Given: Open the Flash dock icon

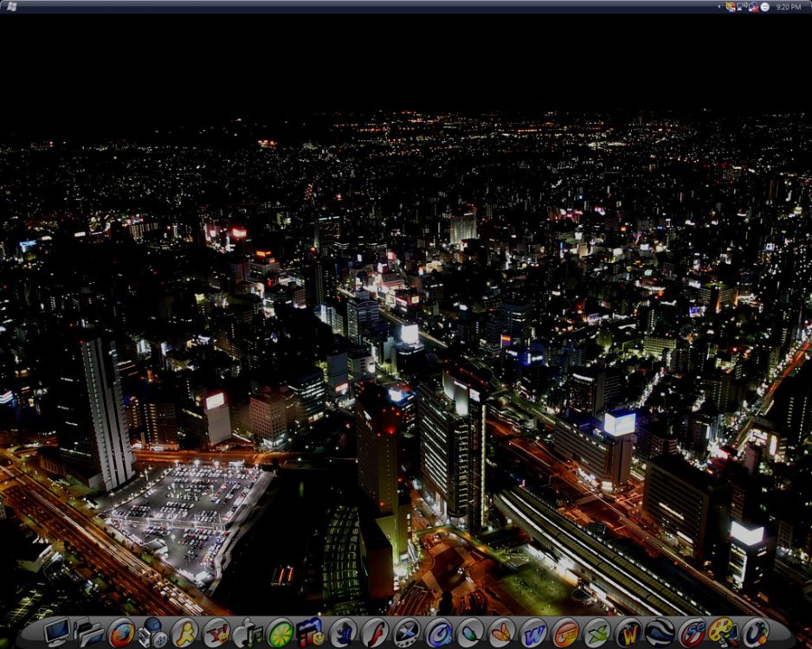Looking at the screenshot, I should [375, 632].
